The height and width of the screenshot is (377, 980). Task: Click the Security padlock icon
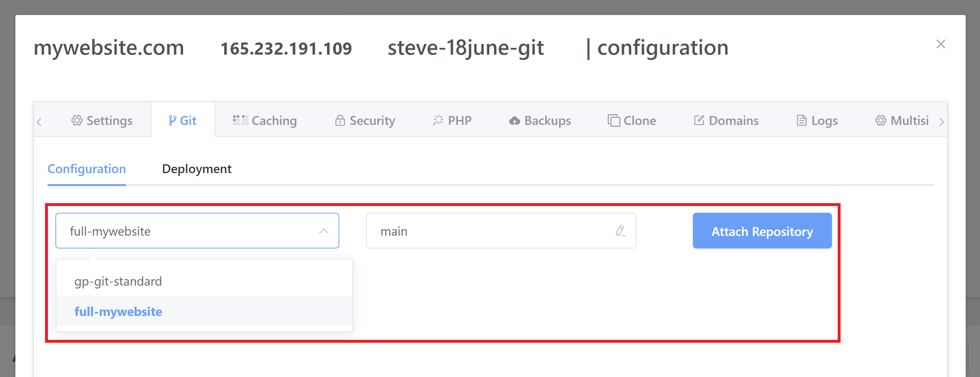point(340,120)
